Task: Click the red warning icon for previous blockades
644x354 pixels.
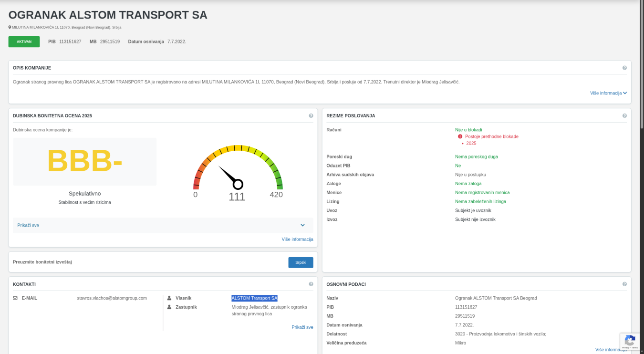Action: click(x=460, y=136)
